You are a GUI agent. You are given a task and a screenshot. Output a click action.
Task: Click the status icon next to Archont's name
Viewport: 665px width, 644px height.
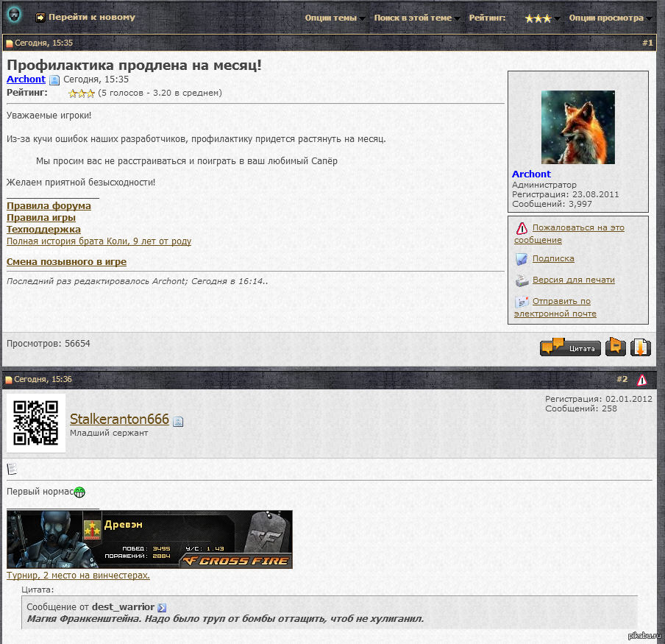54,80
